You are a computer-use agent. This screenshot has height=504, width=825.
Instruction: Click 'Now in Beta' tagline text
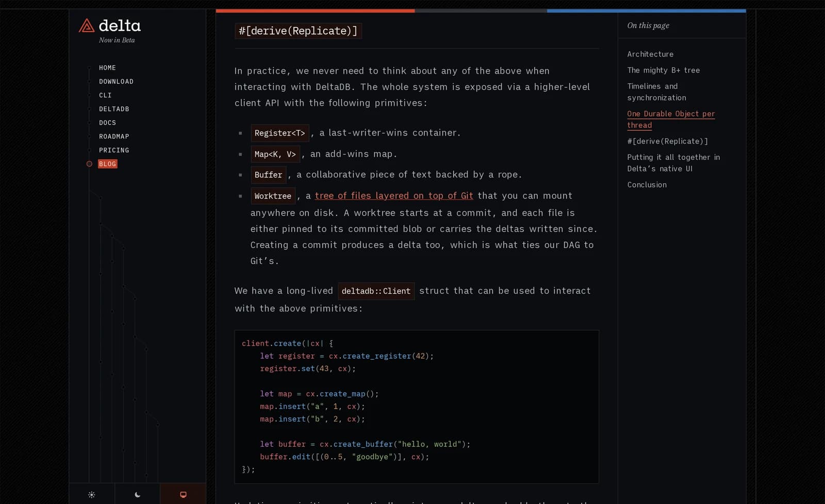(117, 40)
